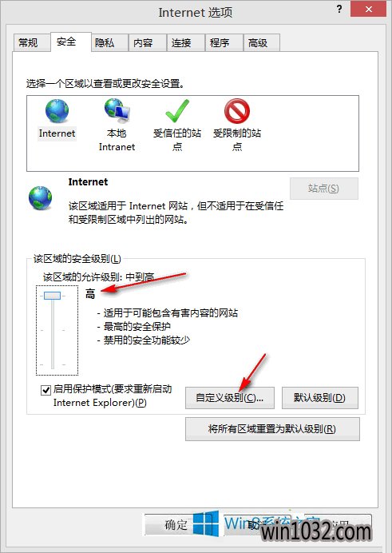Choose the 受信任的站点 green checkmark icon
Image resolution: width=392 pixels, height=553 pixels.
click(x=177, y=111)
